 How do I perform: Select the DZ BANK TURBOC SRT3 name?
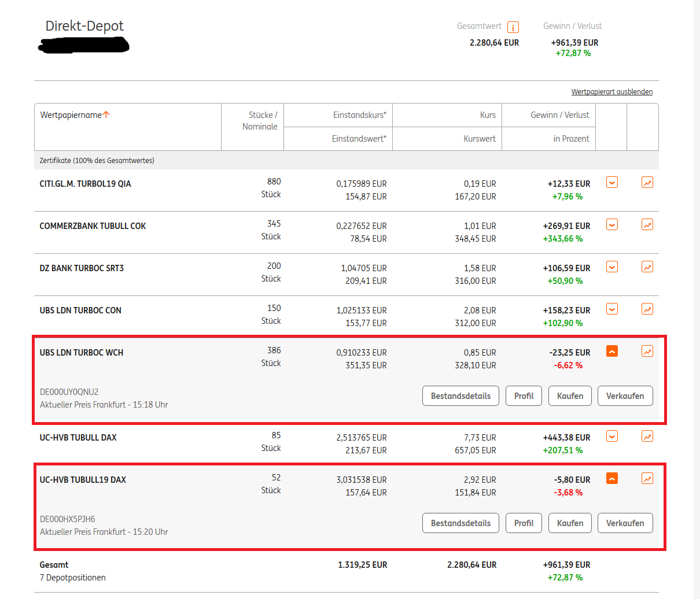(82, 268)
